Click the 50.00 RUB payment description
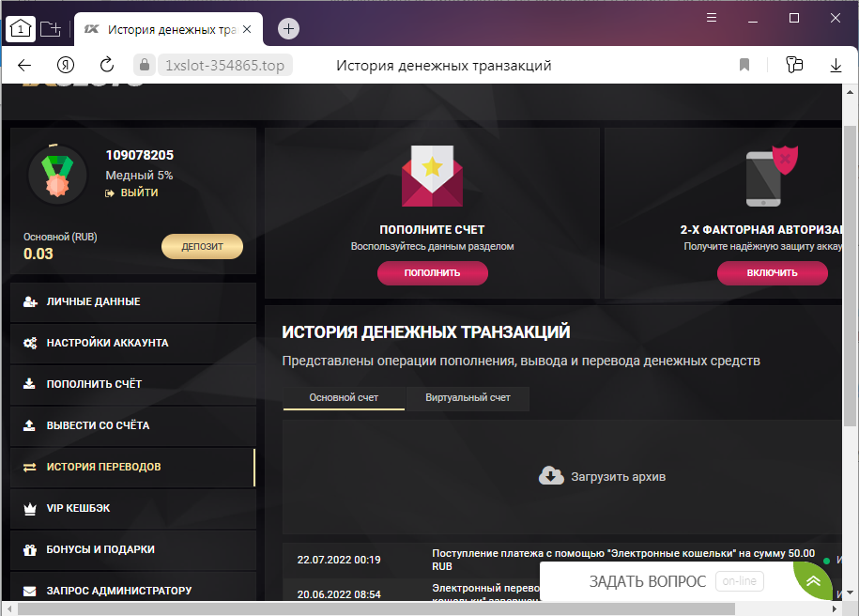The width and height of the screenshot is (859, 616). coord(622,560)
